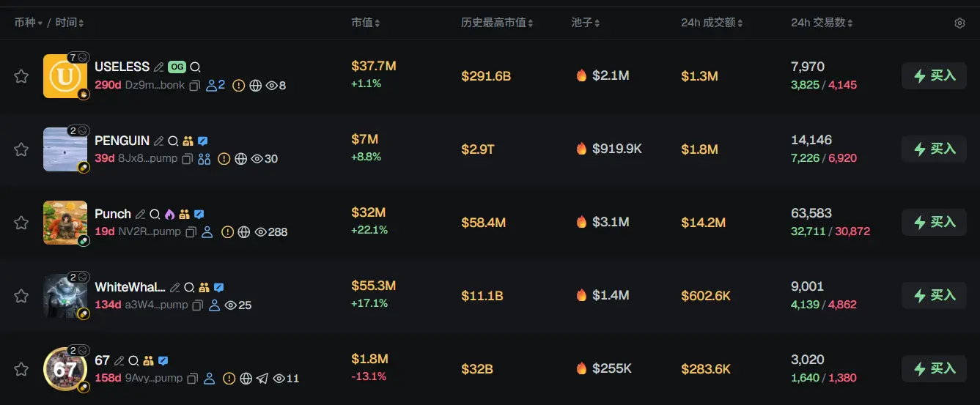
Task: Sort by 池子 column header
Action: coord(585,23)
